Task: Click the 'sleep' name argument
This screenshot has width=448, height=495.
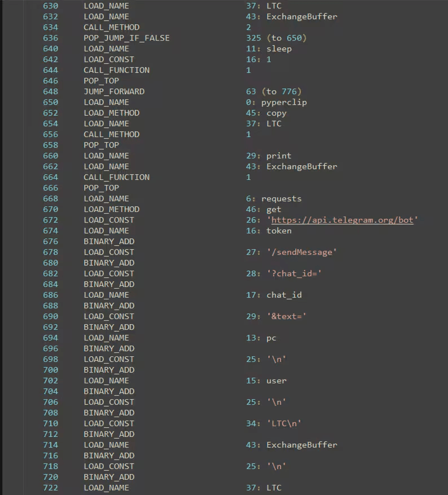Action: pyautogui.click(x=279, y=48)
